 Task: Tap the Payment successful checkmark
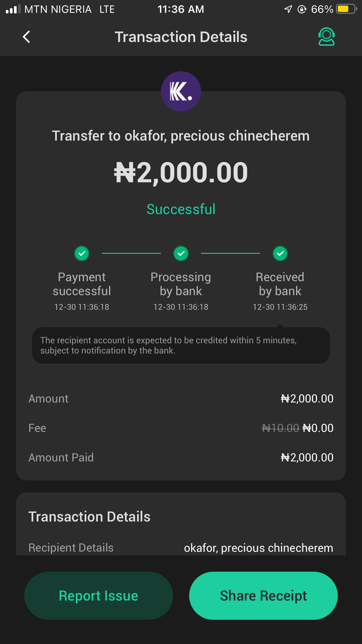(82, 253)
